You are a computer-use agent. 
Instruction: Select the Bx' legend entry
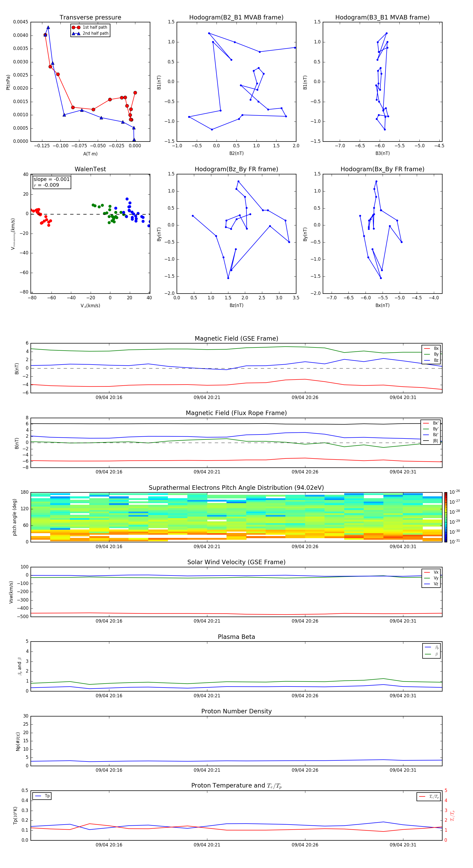(431, 423)
